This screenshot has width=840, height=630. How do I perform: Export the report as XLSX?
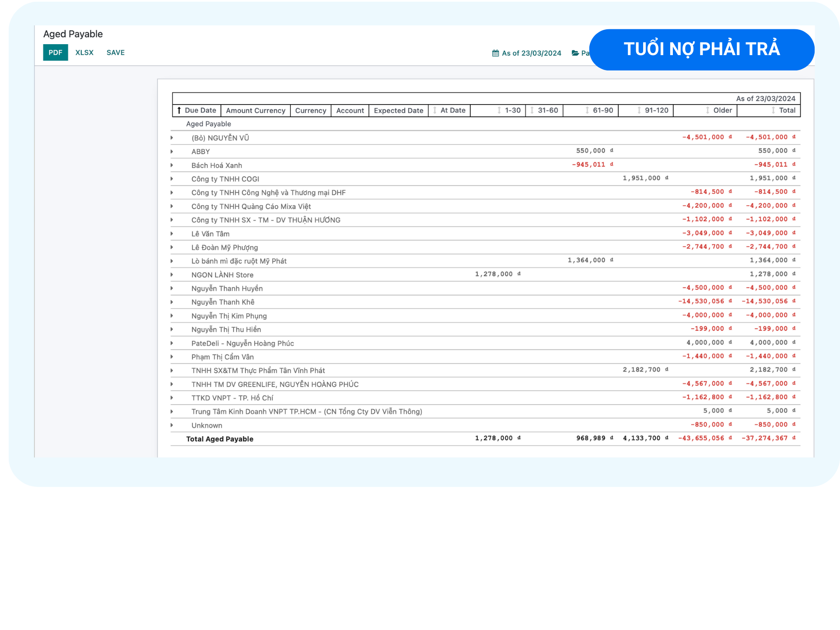pyautogui.click(x=84, y=52)
